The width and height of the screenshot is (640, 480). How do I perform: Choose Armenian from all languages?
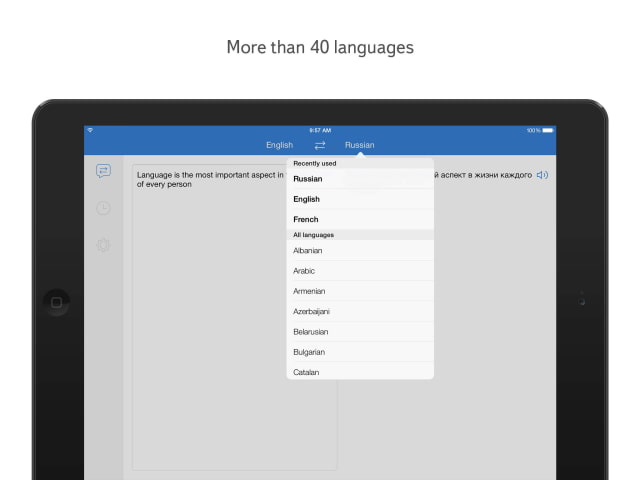click(x=360, y=291)
